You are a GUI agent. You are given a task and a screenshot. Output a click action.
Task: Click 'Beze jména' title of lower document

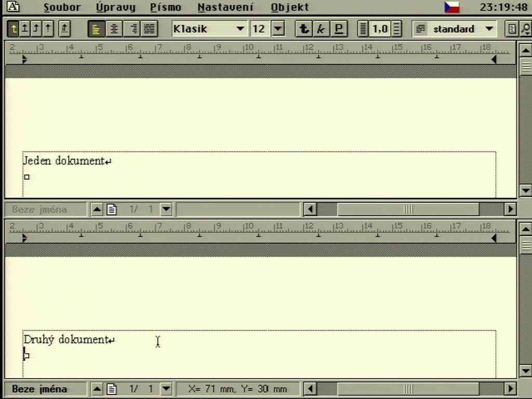(39, 389)
